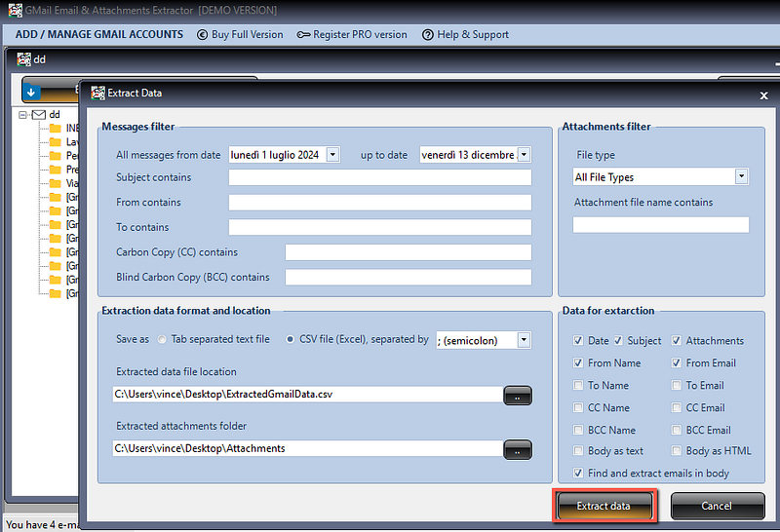Click the dd window title icon
Screen dimensions: 780x532
(23, 59)
